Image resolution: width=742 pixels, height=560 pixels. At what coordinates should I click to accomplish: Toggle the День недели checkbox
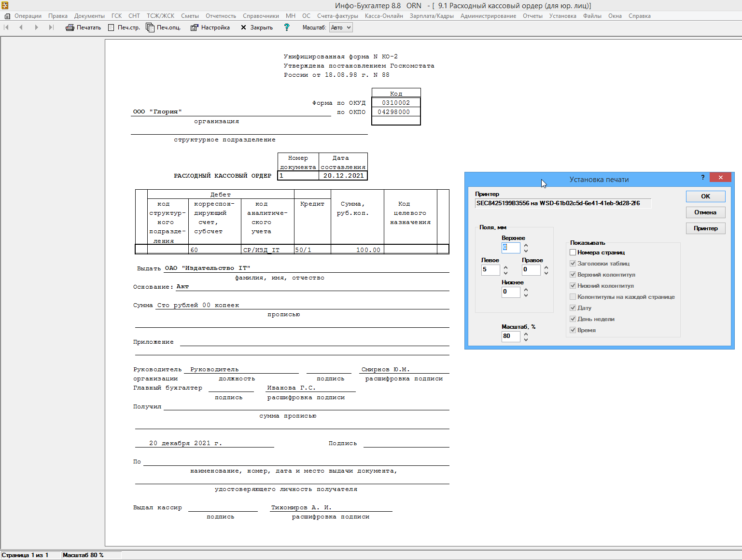573,319
